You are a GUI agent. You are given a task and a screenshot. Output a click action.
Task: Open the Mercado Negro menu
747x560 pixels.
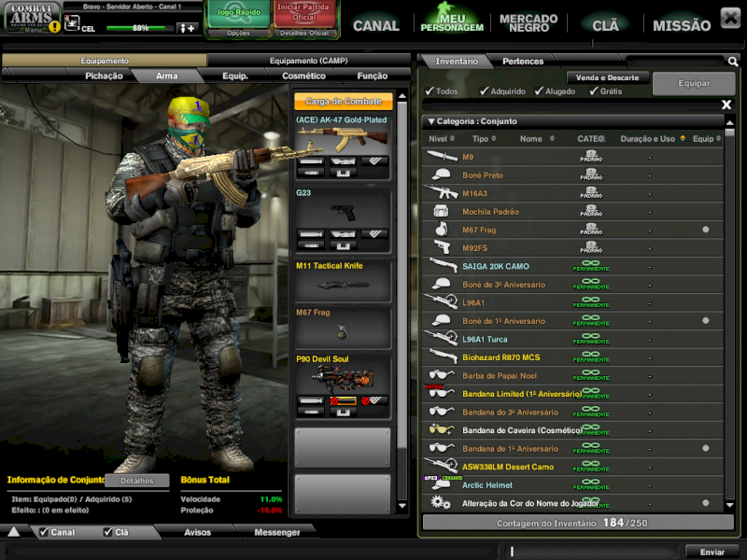[529, 22]
